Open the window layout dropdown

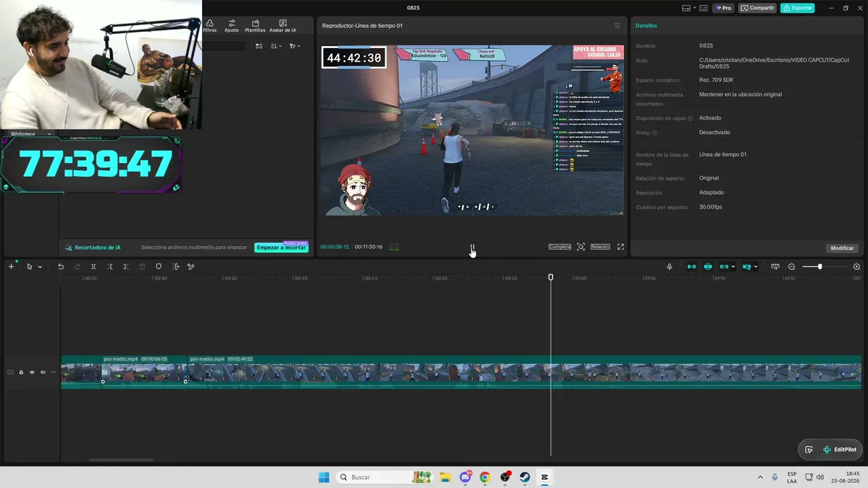[x=689, y=8]
